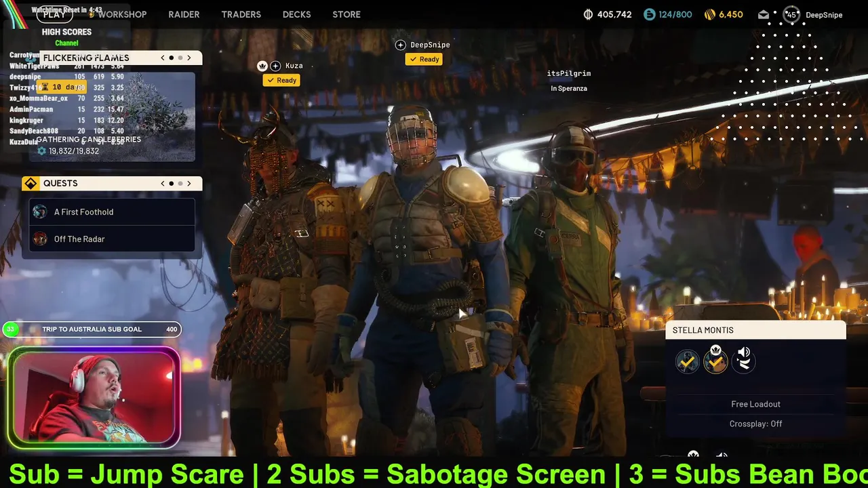Click the green 33 sub count badge
868x488 pixels.
click(x=10, y=329)
